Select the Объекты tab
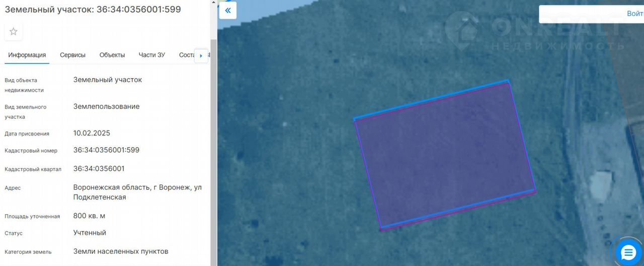 click(x=112, y=55)
